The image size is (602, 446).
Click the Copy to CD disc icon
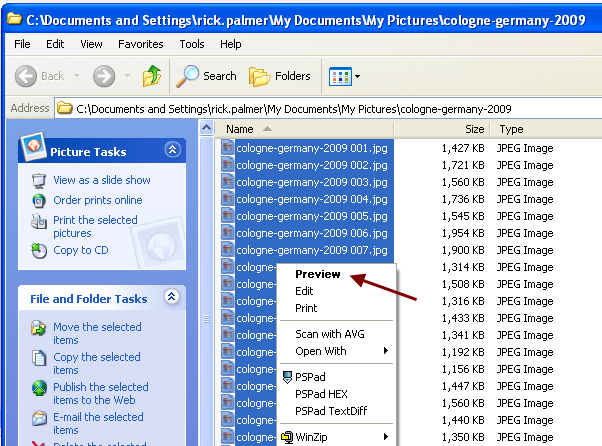(39, 251)
